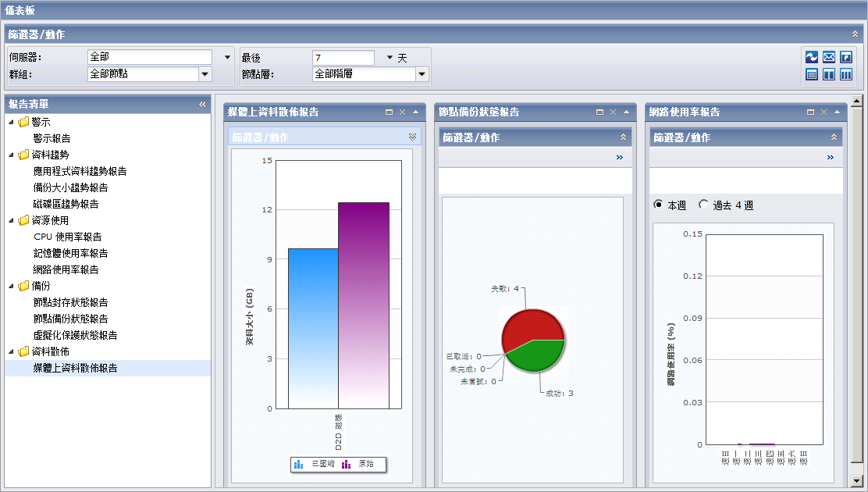The height and width of the screenshot is (492, 868).
Task: Click the reset dashboard layout icon
Action: (x=846, y=57)
